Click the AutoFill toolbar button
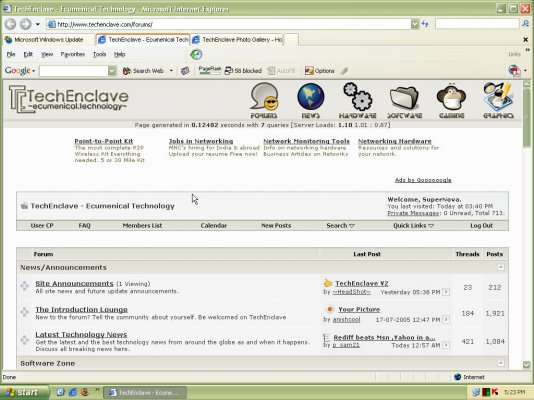Screen dimensions: 534x400 [x=281, y=71]
